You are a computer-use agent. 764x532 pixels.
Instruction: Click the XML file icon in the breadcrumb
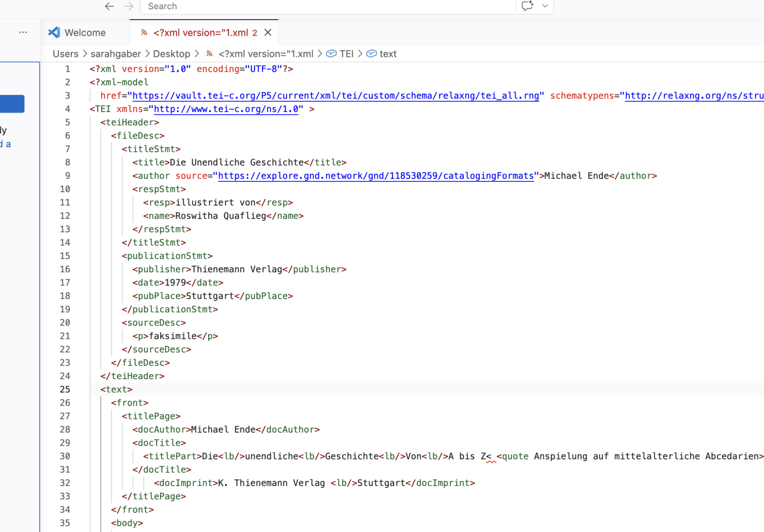click(209, 54)
